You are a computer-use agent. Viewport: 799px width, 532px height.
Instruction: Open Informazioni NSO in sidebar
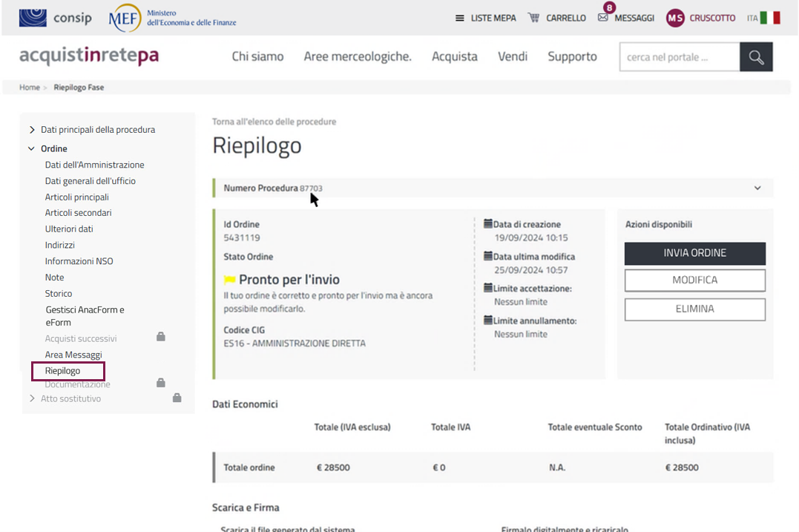(79, 261)
